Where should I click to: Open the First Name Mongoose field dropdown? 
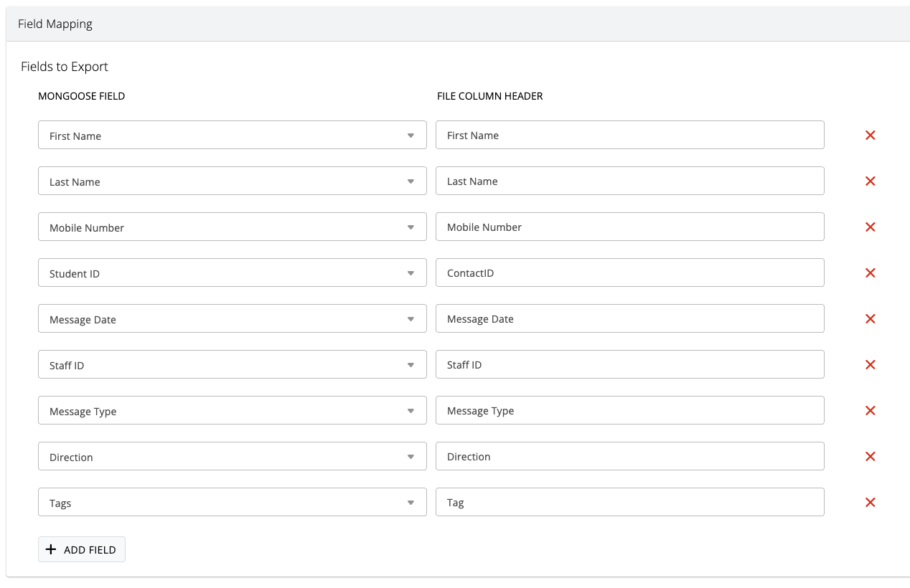232,136
